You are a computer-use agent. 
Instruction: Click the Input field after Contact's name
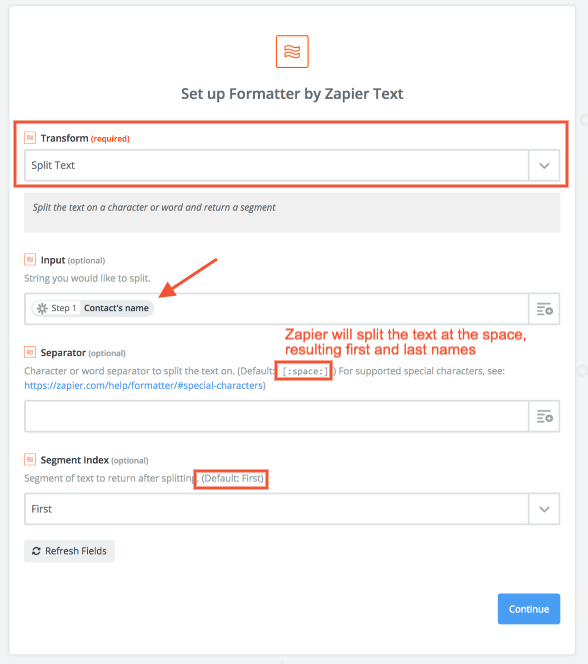point(339,309)
